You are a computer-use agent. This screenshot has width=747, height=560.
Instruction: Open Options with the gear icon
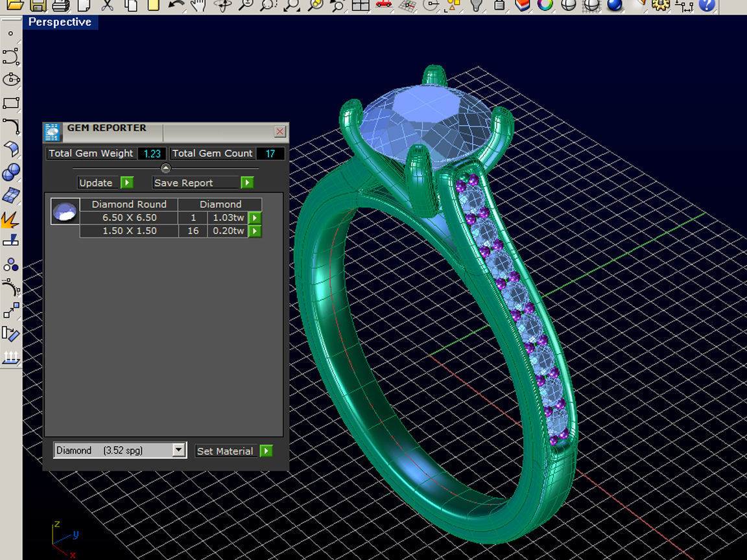click(661, 5)
